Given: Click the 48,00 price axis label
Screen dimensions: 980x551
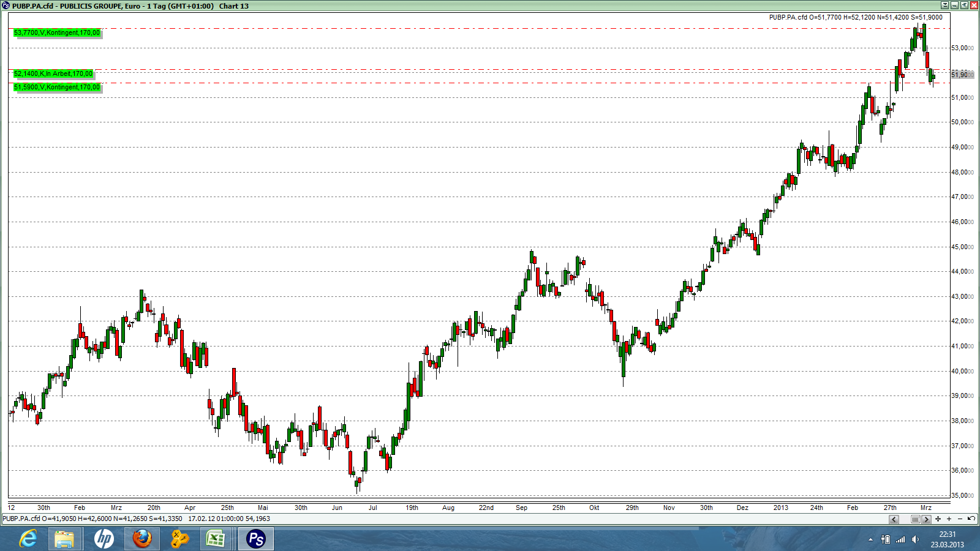Looking at the screenshot, I should pos(962,172).
